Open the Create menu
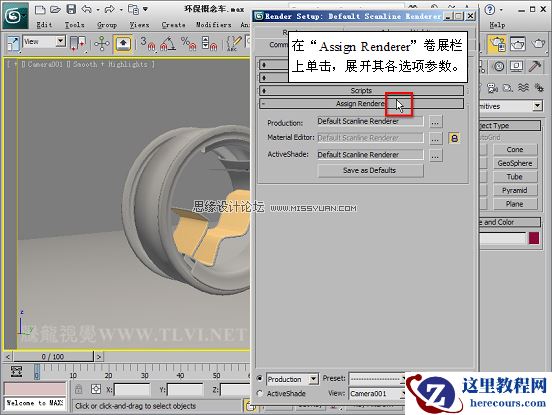The width and height of the screenshot is (552, 415). click(173, 25)
